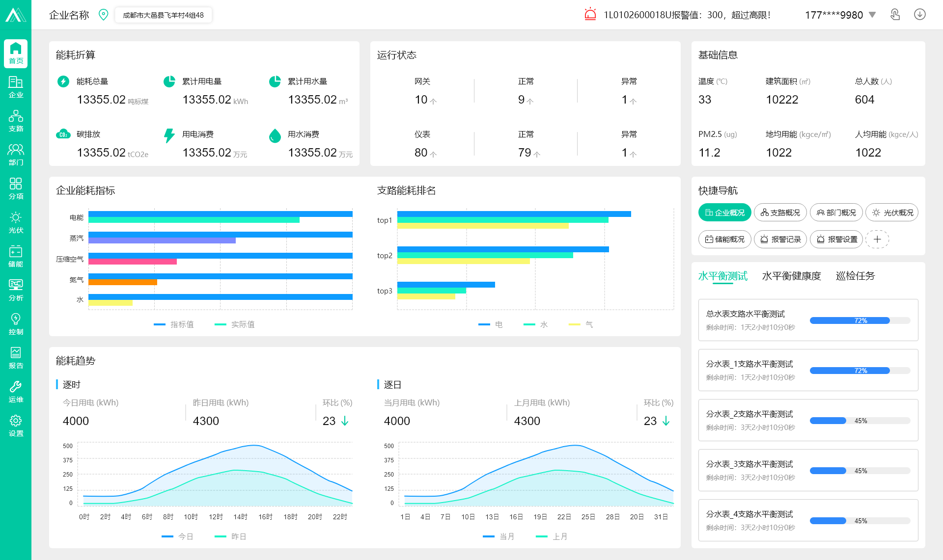The image size is (943, 560).
Task: Click the alarm message 1L0102600018U报警值
Action: tap(687, 15)
